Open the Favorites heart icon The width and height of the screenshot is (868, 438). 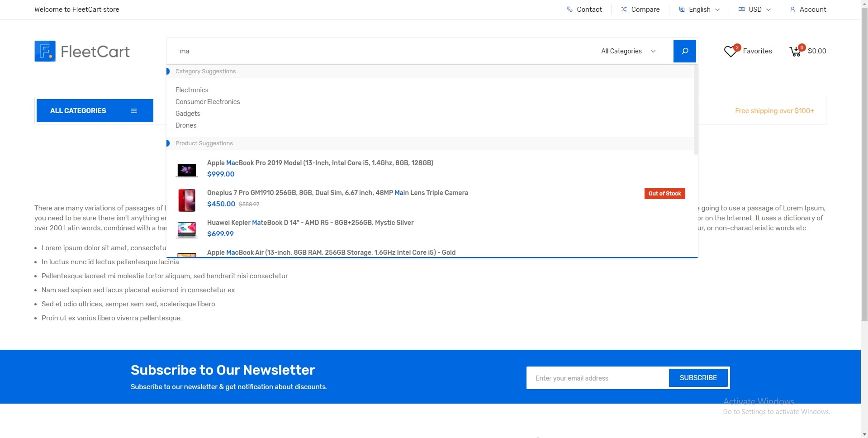730,51
